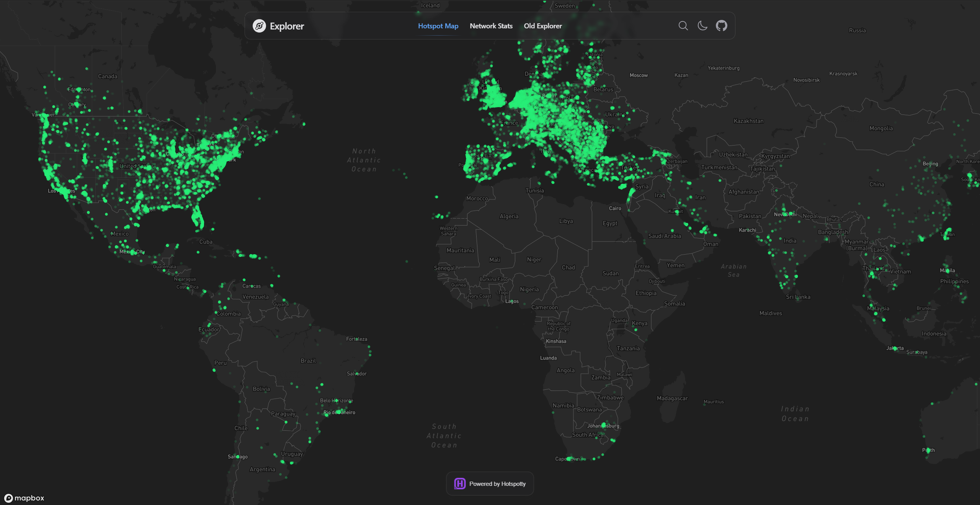Switch to the Network Stats tab
The width and height of the screenshot is (980, 505).
point(491,26)
